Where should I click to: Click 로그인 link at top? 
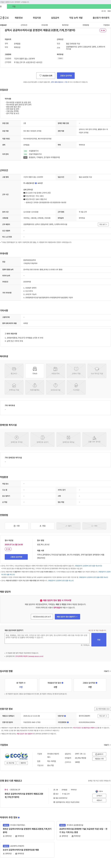coord(104,11)
